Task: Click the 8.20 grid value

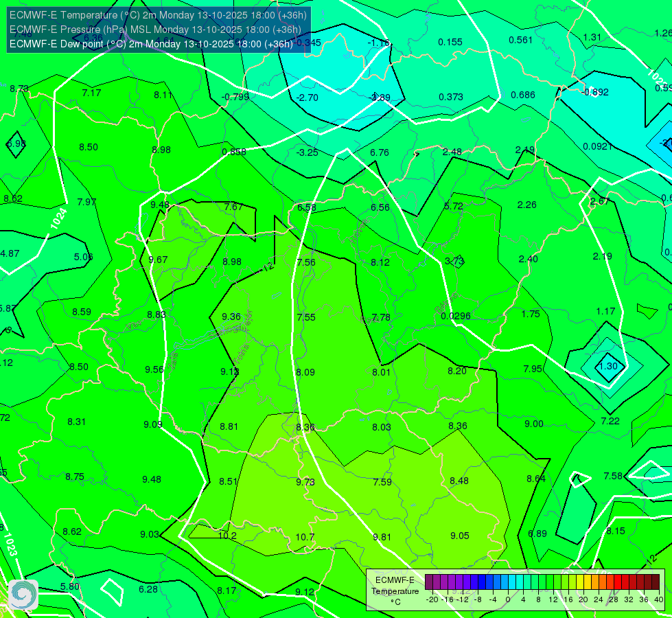Action: (x=457, y=371)
